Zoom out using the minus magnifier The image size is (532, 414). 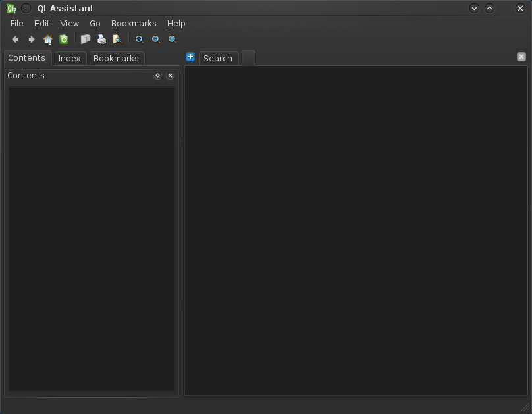pyautogui.click(x=156, y=39)
